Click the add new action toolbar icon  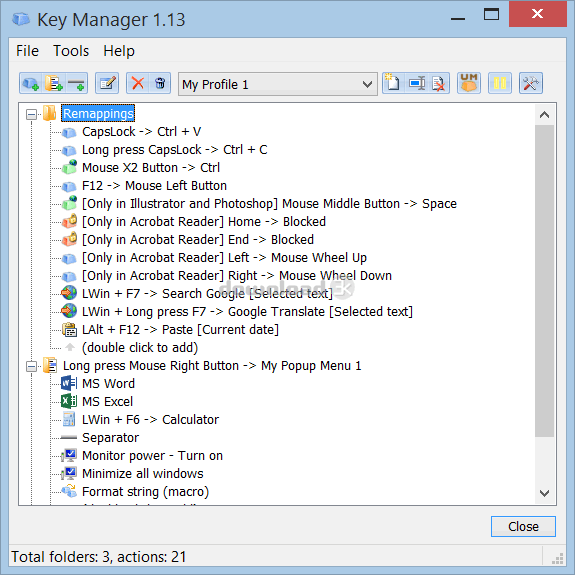point(31,84)
